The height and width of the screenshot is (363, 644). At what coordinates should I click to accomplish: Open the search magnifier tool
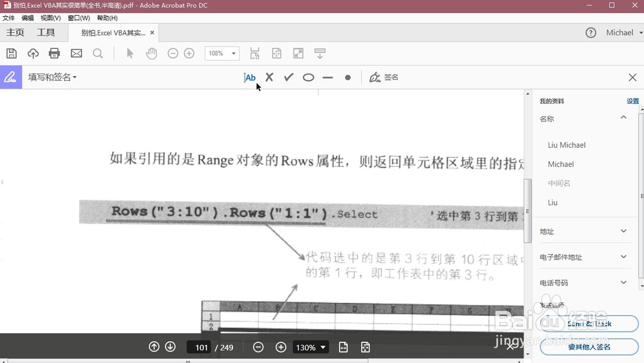pyautogui.click(x=98, y=54)
